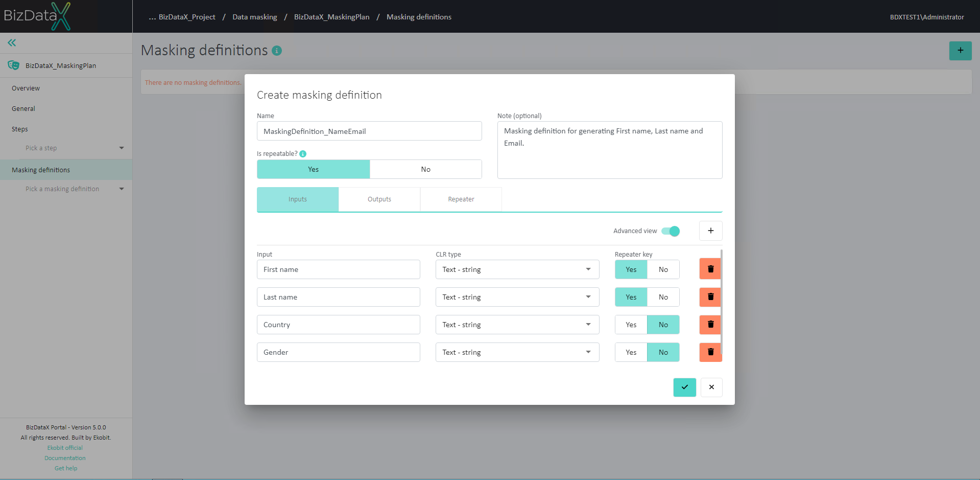980x480 pixels.
Task: Expand the Pick a step dropdown
Action: click(x=75, y=148)
